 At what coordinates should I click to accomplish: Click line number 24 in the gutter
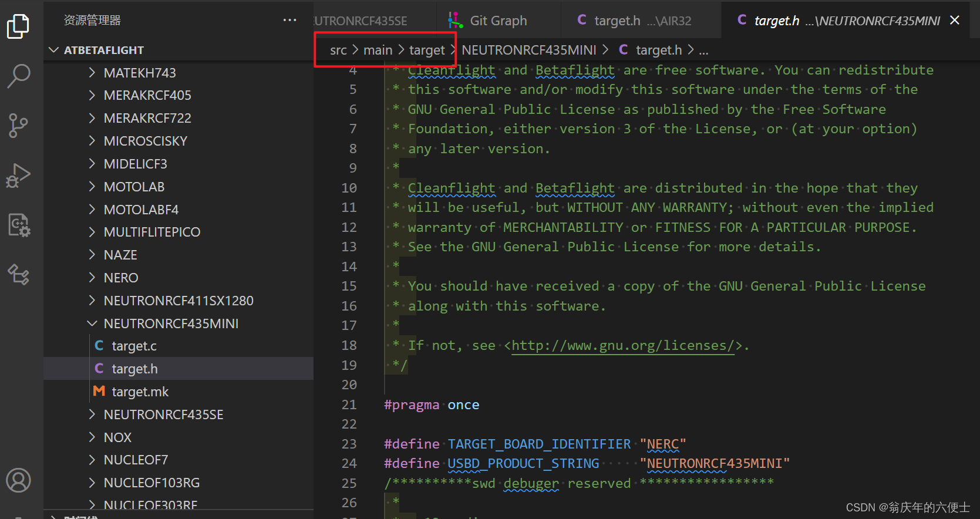349,464
